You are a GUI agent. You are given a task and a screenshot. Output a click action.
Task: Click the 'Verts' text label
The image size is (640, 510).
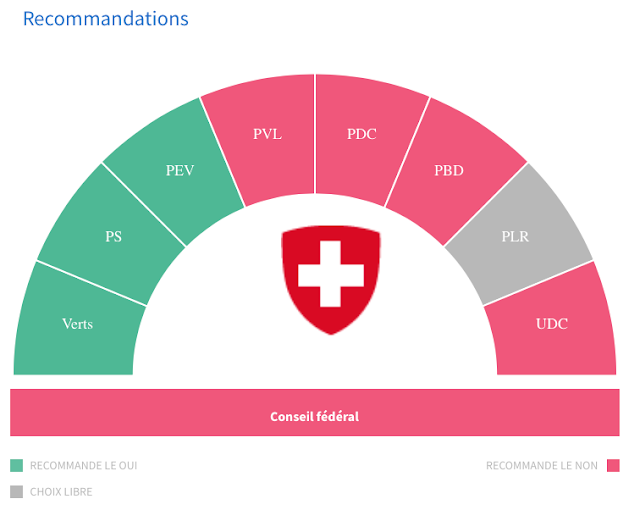coord(77,324)
